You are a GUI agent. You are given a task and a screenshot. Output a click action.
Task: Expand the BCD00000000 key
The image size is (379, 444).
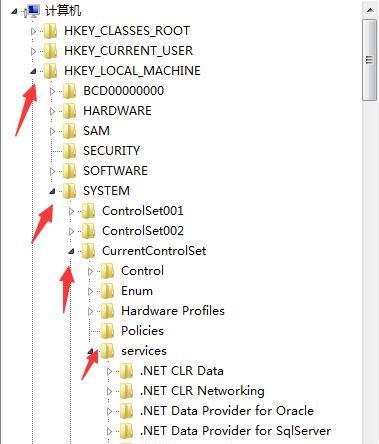tap(52, 91)
